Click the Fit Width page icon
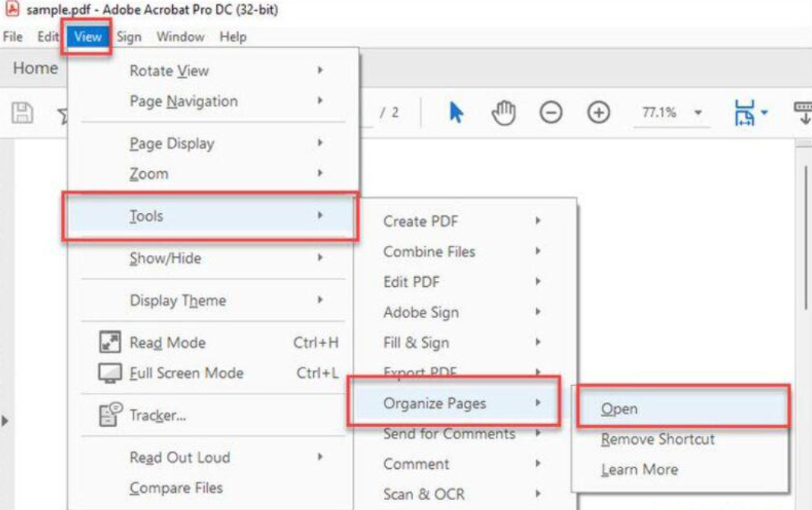The width and height of the screenshot is (812, 510). [x=744, y=112]
